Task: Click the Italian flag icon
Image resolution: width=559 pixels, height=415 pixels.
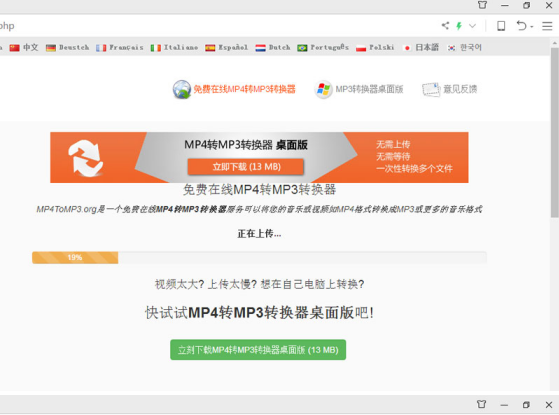Action: click(x=155, y=48)
